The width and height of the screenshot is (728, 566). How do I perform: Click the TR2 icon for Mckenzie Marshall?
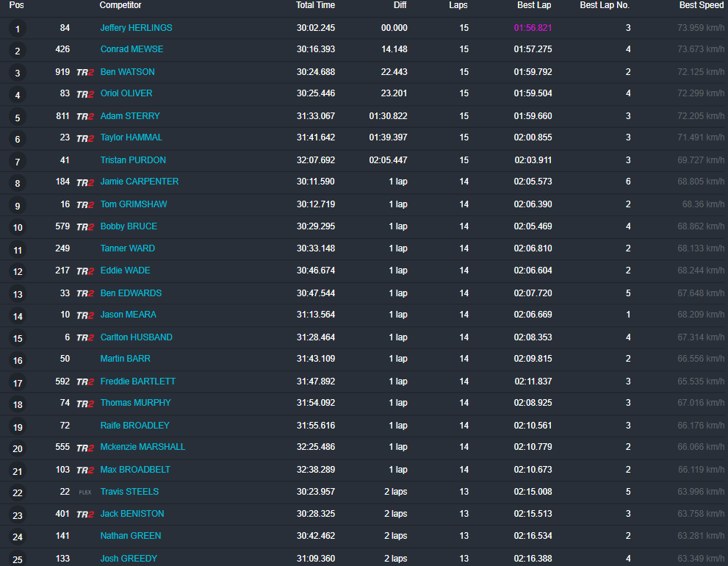85,447
